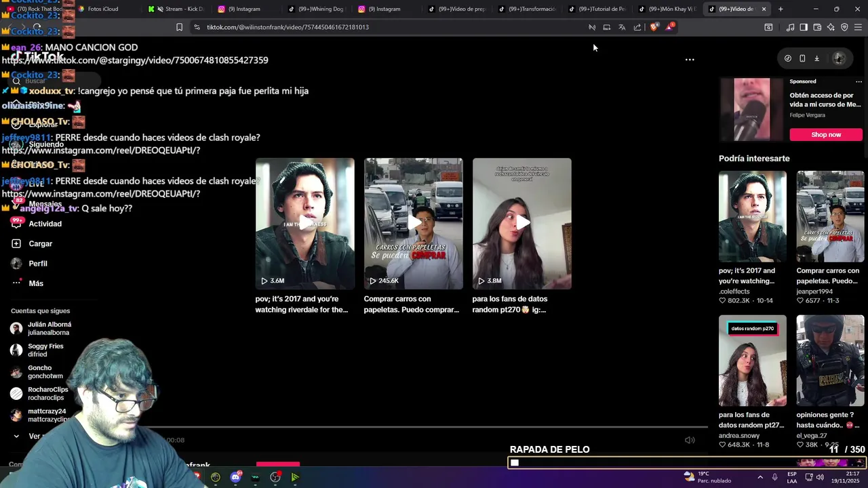Open caption 'para los fans de datos random pt270'
Screen dimensions: 868x488
(x=510, y=304)
